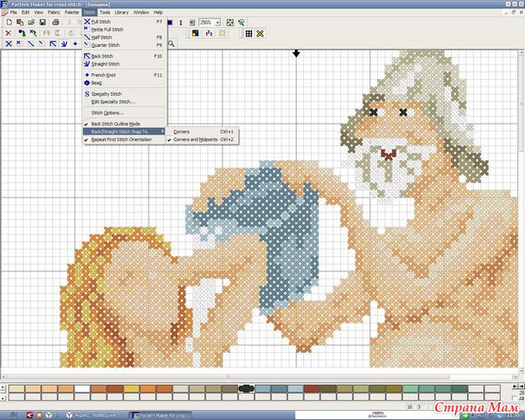Select the half stitch toolbar tool

point(30,44)
